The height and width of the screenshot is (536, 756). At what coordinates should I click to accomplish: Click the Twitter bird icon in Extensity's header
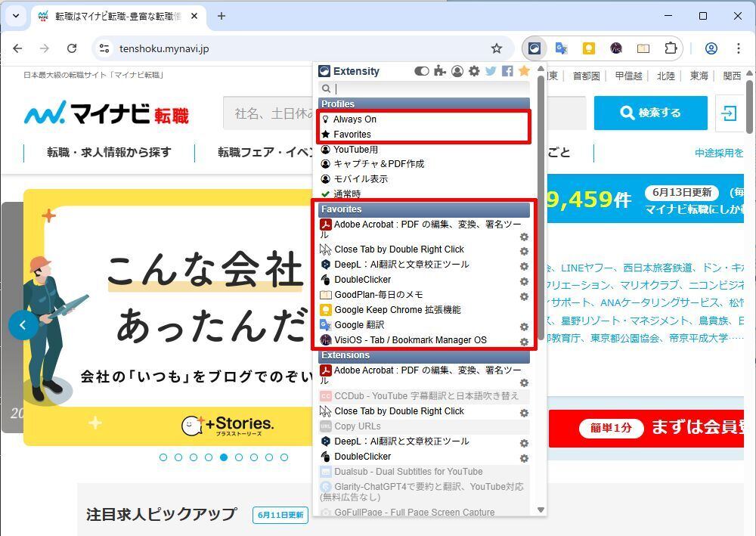coord(491,71)
